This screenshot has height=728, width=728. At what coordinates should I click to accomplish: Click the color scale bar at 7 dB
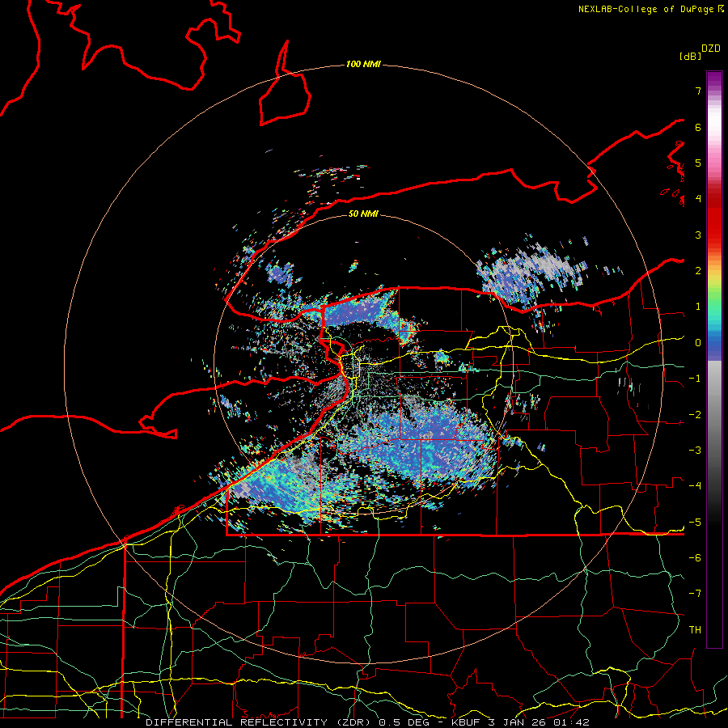pos(714,91)
